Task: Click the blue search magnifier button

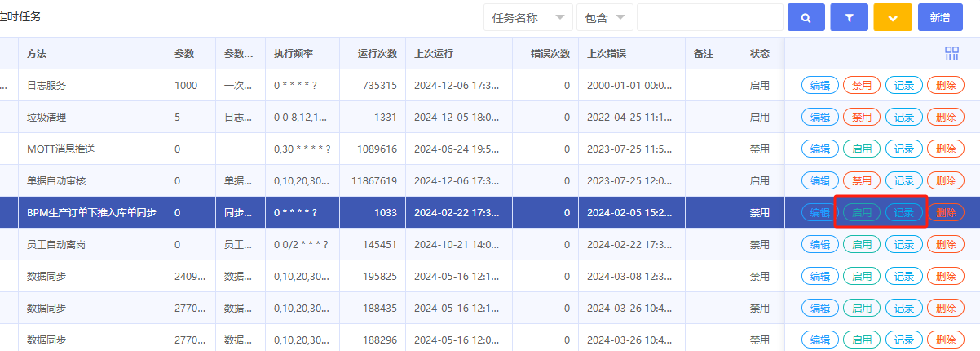Action: pyautogui.click(x=806, y=17)
